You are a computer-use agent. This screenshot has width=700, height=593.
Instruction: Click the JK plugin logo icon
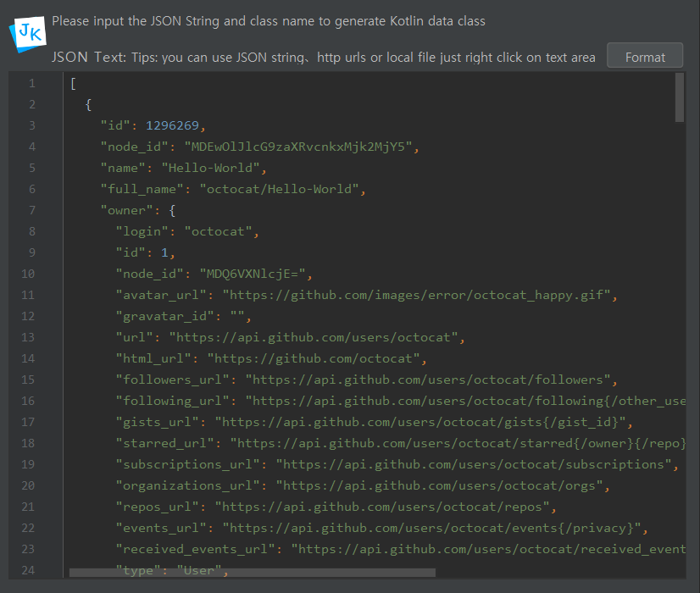[x=28, y=34]
